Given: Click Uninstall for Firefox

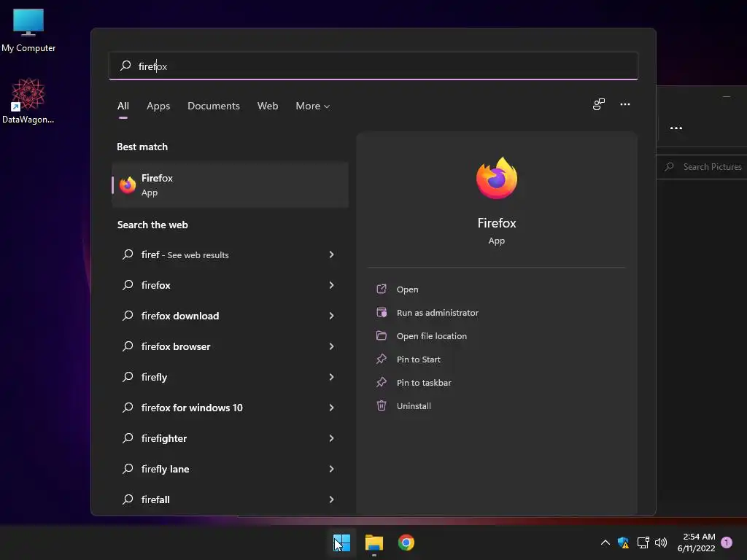Looking at the screenshot, I should pyautogui.click(x=414, y=406).
